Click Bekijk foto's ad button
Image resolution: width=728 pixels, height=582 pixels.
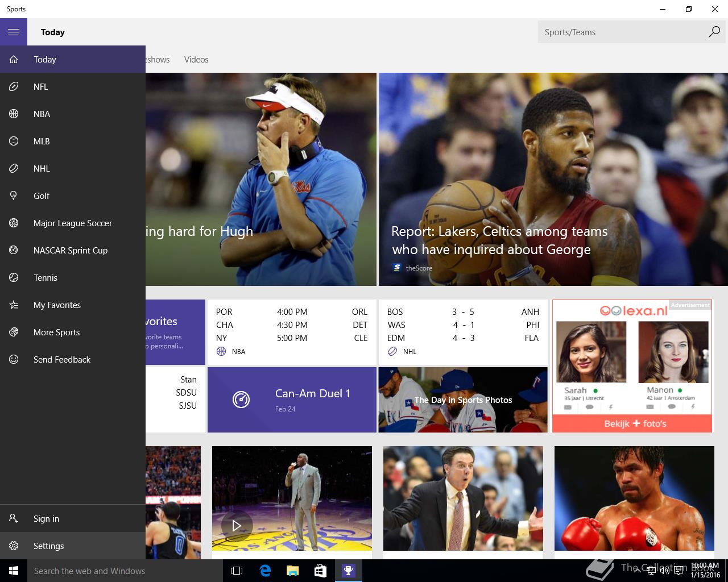tap(632, 423)
